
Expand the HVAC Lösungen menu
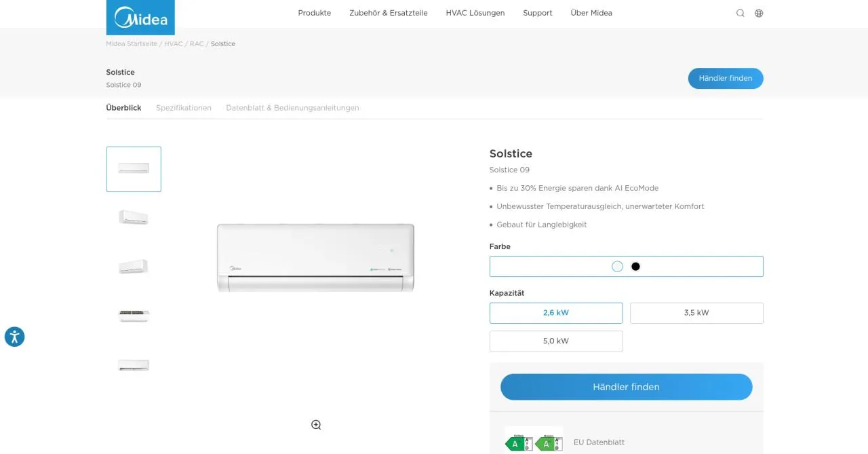coord(475,13)
